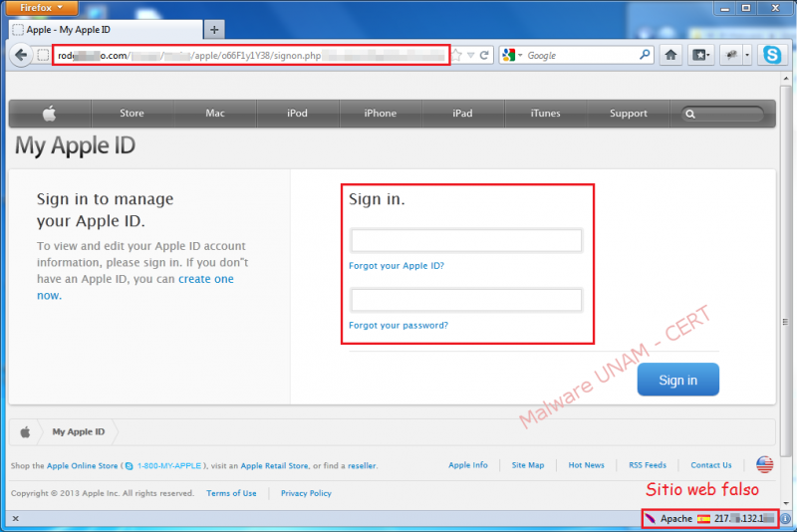
Task: Click the site identity icon in URL bar
Action: 43,55
